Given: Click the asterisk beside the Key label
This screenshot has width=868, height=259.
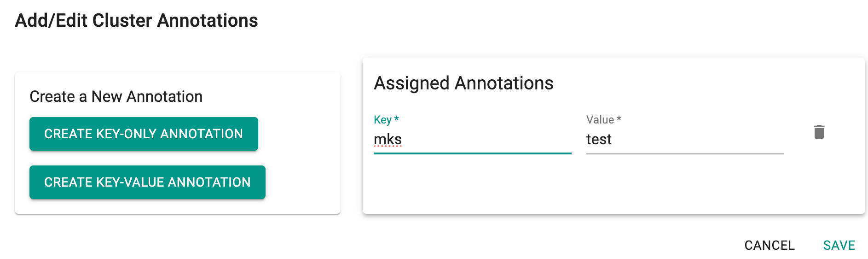Looking at the screenshot, I should point(397,119).
